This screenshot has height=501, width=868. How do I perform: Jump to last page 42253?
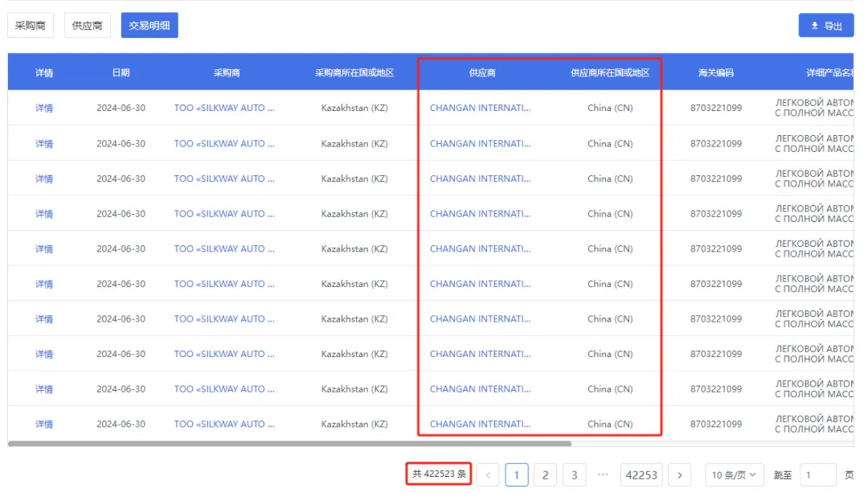(641, 475)
